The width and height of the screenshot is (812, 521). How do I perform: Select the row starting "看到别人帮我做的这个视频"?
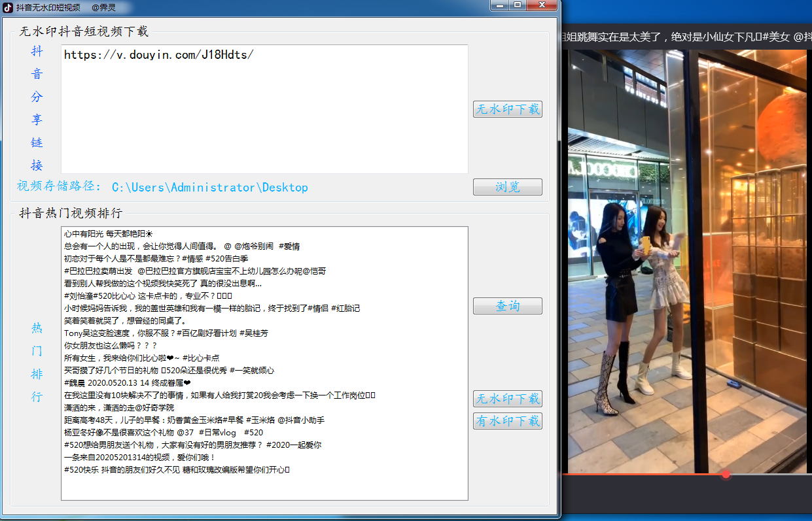pyautogui.click(x=264, y=283)
